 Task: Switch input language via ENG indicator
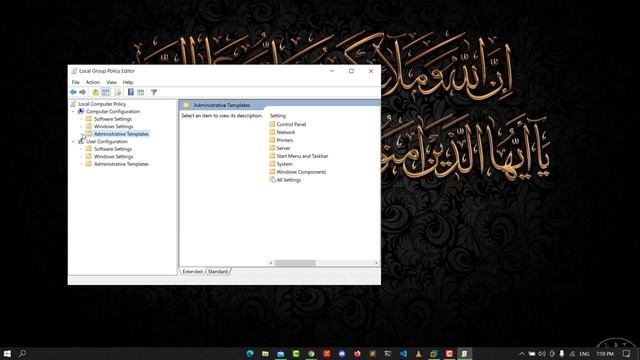[x=584, y=353]
